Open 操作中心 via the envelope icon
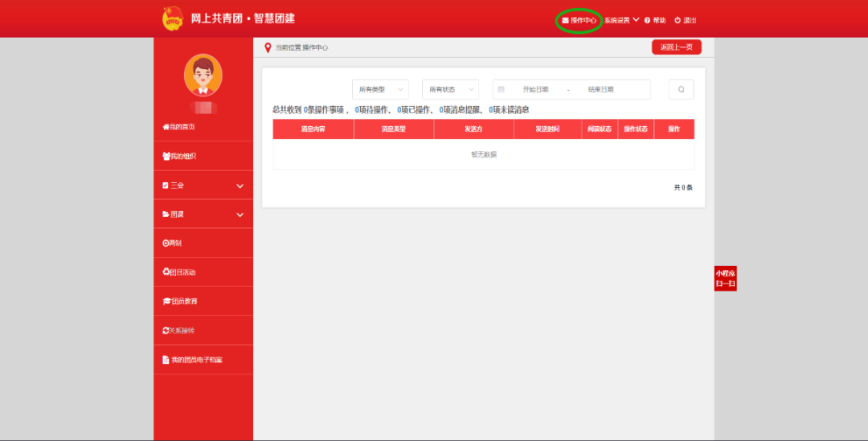 click(x=579, y=20)
